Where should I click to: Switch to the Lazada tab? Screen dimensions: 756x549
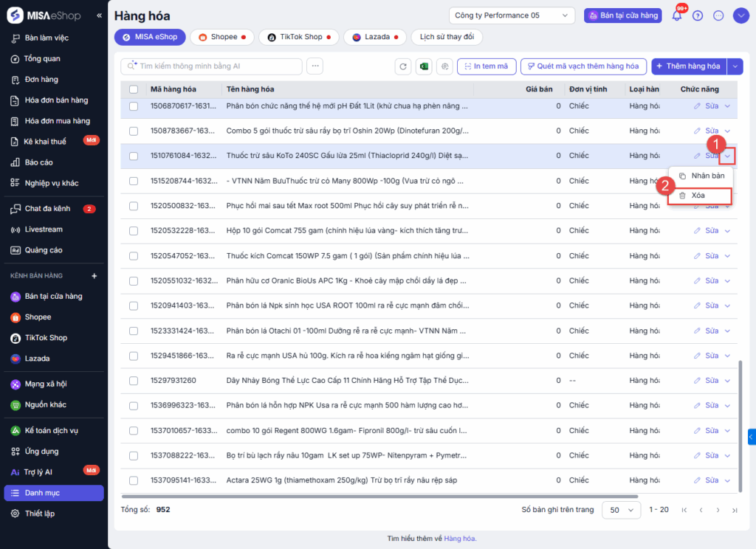pos(374,37)
